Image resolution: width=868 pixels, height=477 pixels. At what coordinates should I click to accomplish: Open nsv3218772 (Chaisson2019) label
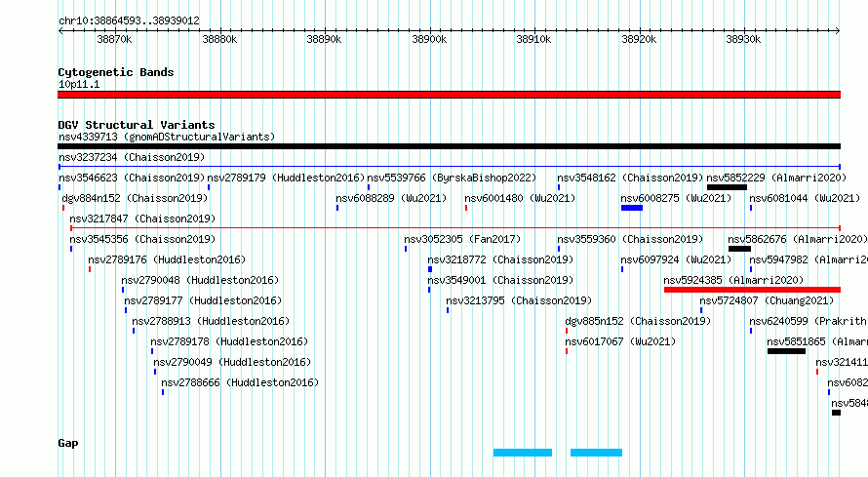pos(500,259)
